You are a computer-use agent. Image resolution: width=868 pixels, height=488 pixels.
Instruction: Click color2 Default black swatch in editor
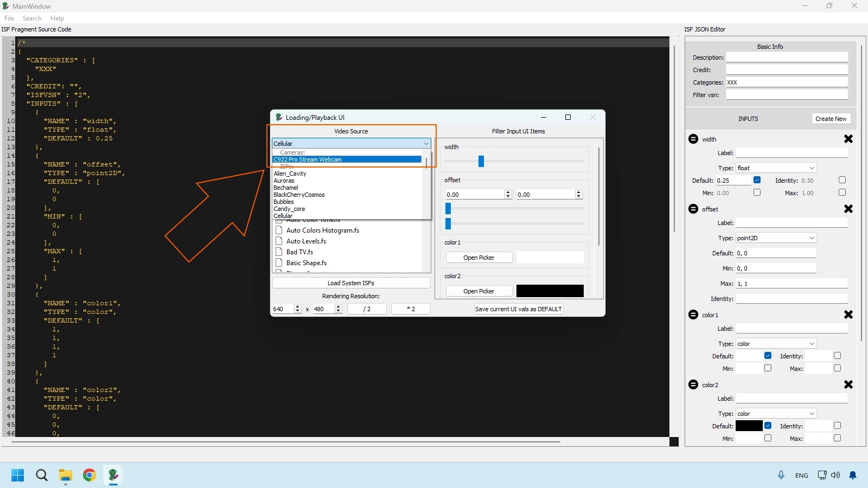pyautogui.click(x=749, y=426)
